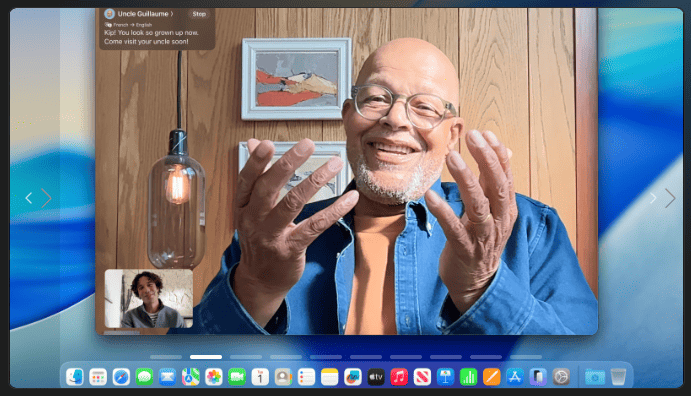Open Finder from the Dock

(75, 377)
